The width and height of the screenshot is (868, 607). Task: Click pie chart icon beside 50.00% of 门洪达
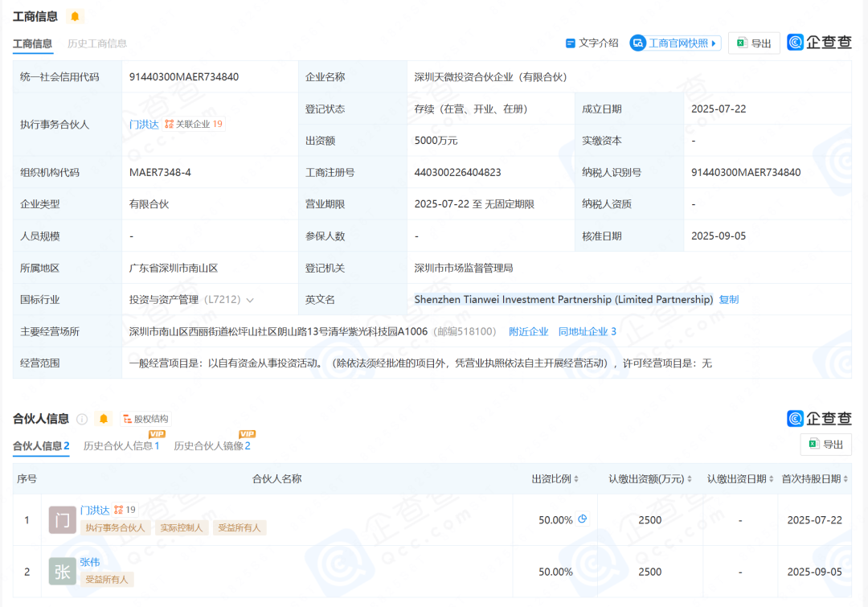point(583,519)
